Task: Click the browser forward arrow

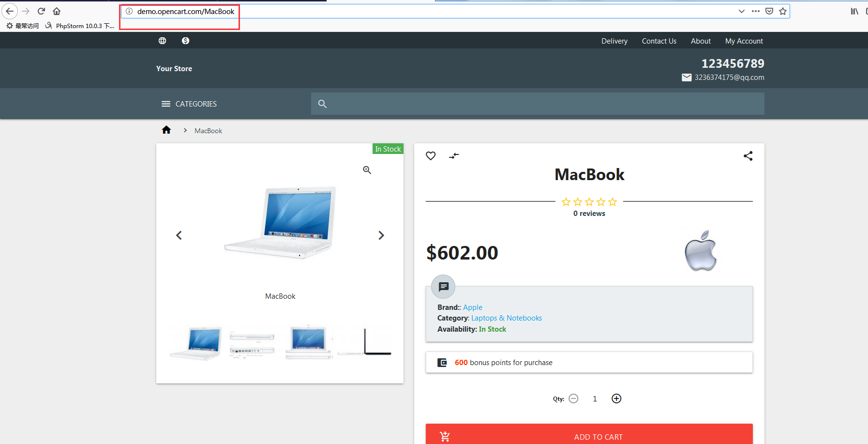Action: click(x=26, y=11)
